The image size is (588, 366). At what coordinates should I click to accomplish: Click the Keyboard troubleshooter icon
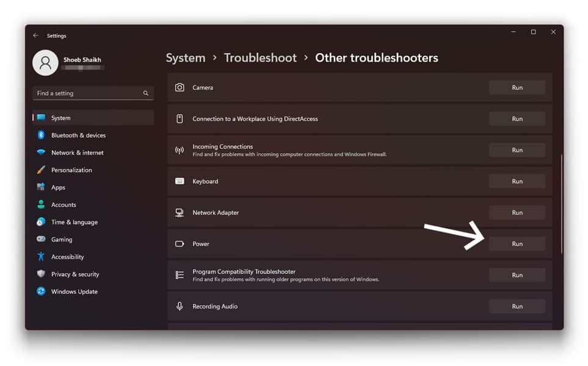pyautogui.click(x=180, y=181)
